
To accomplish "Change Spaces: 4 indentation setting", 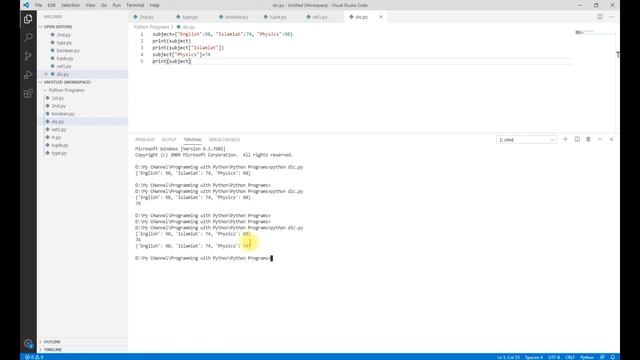I will point(534,357).
